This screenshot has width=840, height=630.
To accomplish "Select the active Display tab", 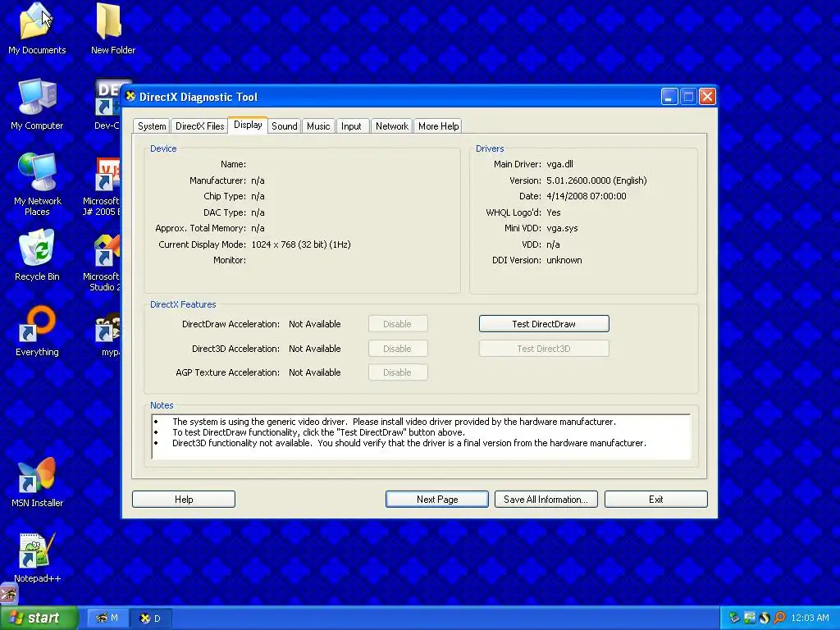I will 248,125.
